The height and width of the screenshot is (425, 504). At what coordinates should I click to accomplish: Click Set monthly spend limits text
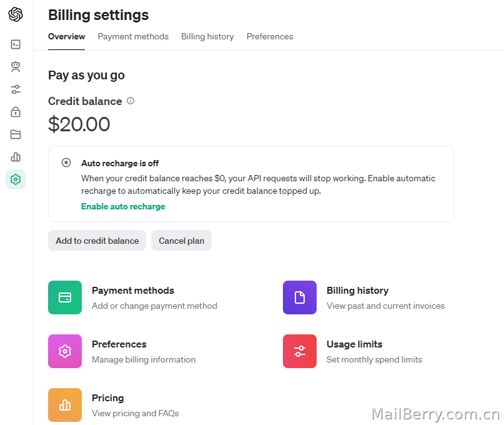[375, 360]
